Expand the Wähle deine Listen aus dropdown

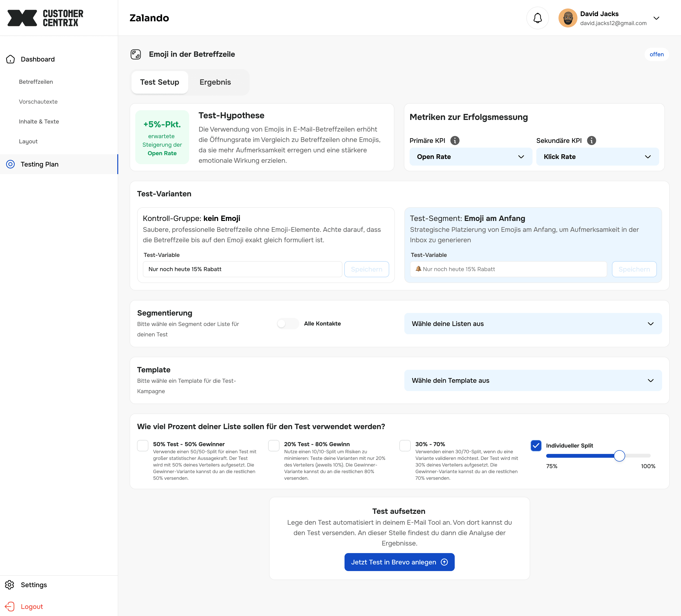(x=533, y=324)
